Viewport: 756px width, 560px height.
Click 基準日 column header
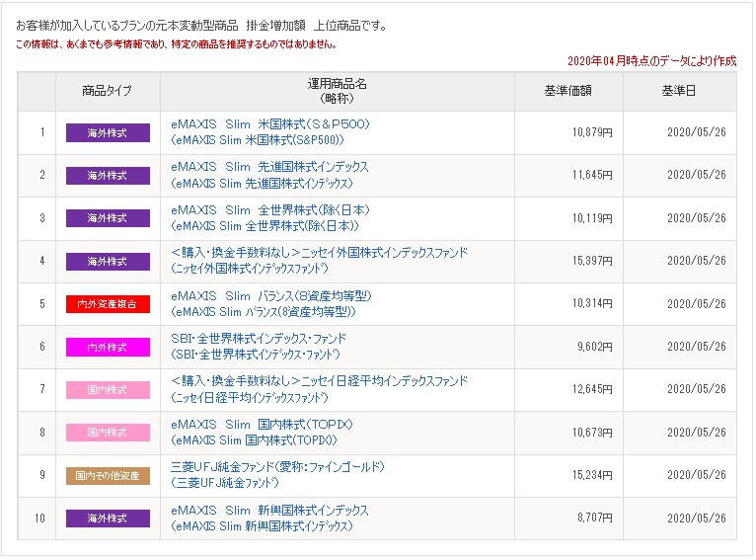tap(679, 91)
